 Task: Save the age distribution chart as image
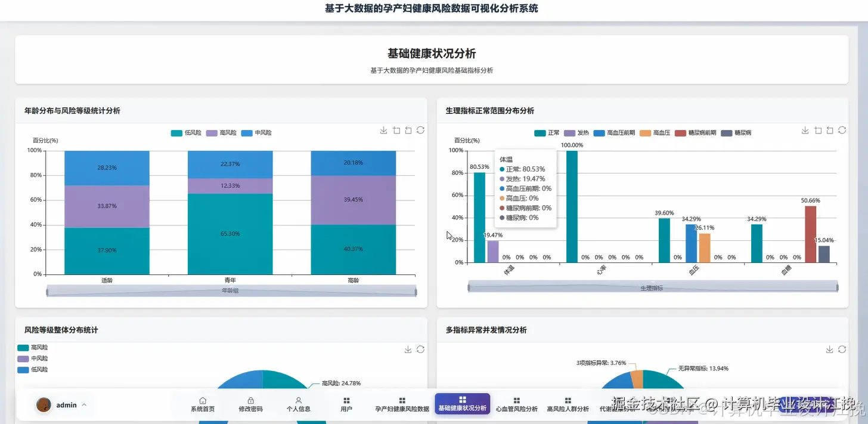pyautogui.click(x=384, y=131)
